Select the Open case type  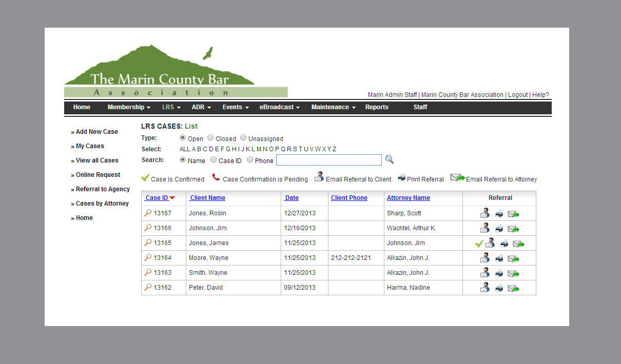[183, 138]
